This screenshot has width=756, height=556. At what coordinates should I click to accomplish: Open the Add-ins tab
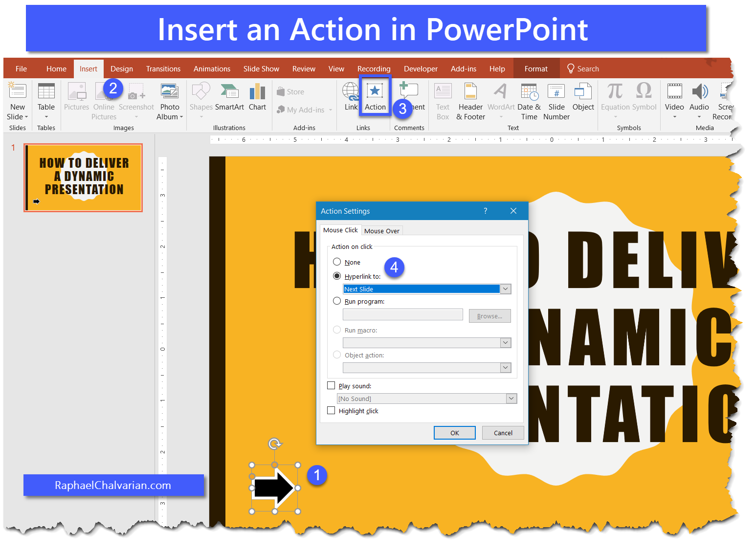pos(464,69)
